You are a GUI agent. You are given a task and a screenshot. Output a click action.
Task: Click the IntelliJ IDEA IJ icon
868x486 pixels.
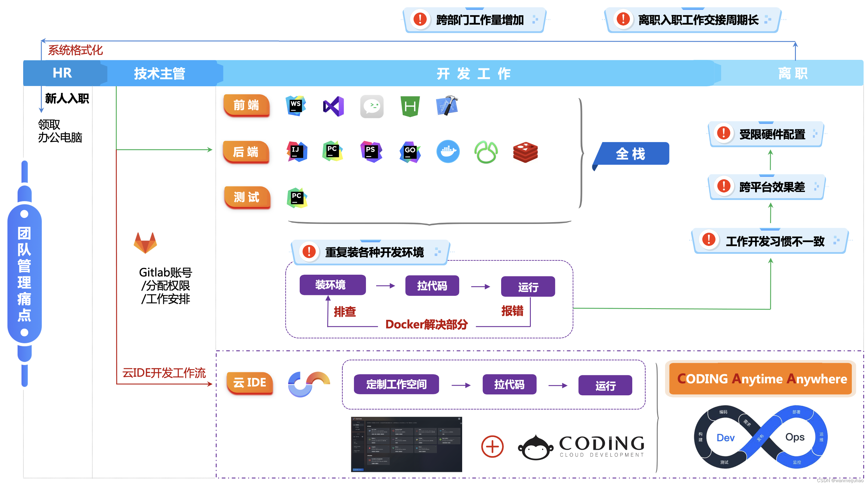click(297, 151)
